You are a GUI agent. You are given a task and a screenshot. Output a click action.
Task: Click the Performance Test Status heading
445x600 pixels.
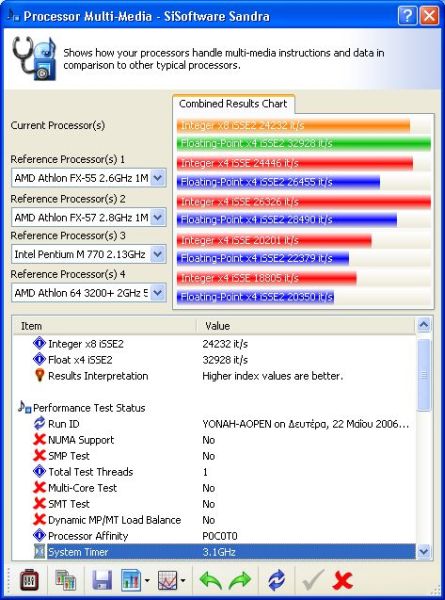(89, 408)
